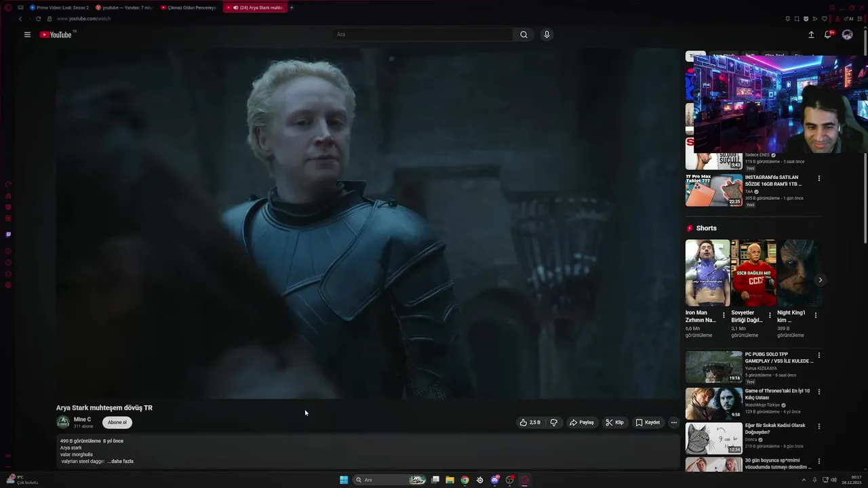The width and height of the screenshot is (868, 488).
Task: Switch to Prime Video: Lost tab
Action: tap(59, 7)
